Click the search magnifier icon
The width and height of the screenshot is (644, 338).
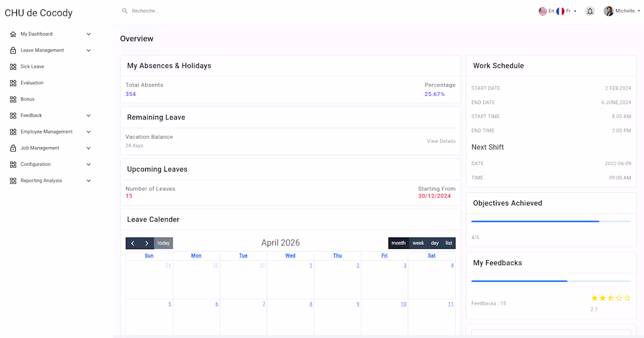click(x=125, y=11)
